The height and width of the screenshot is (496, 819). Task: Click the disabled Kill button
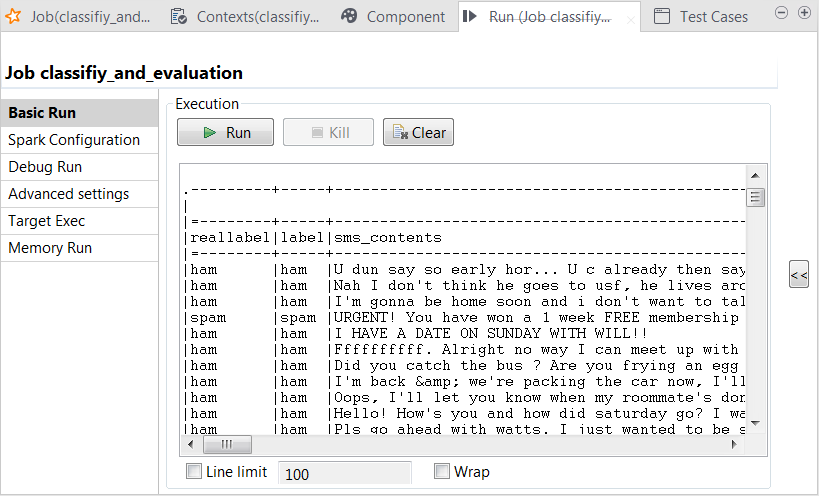coord(328,132)
